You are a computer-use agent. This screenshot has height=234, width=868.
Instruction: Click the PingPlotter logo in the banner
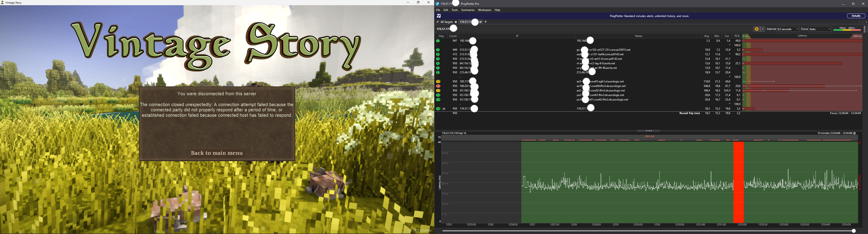pos(439,16)
